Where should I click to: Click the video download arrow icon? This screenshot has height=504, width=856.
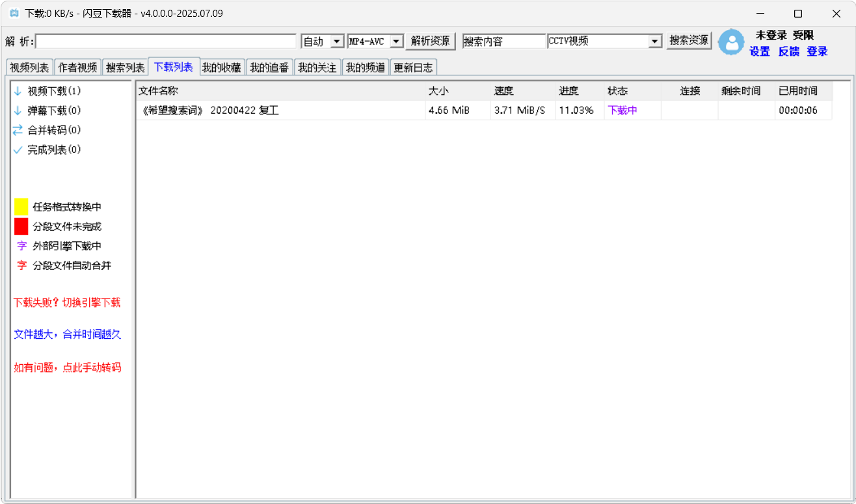click(x=18, y=92)
